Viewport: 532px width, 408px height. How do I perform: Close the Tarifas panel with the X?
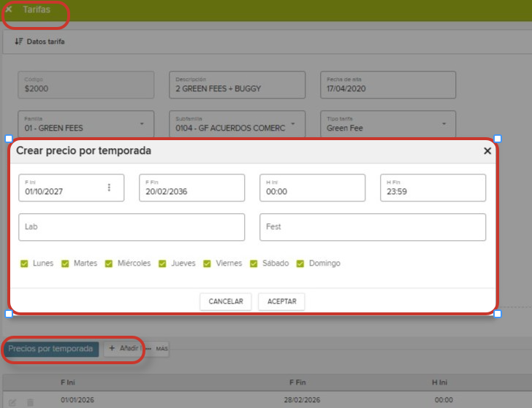click(9, 10)
